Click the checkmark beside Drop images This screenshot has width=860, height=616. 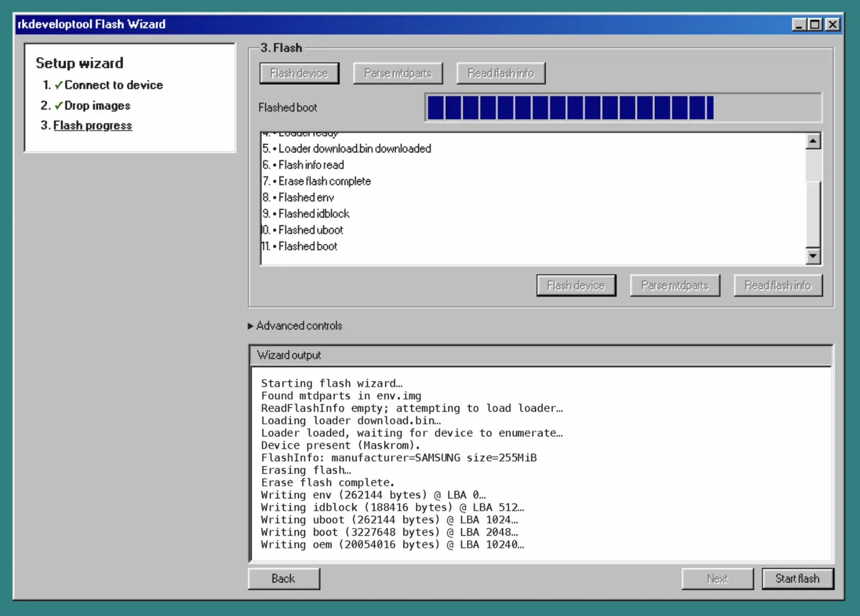pyautogui.click(x=58, y=105)
